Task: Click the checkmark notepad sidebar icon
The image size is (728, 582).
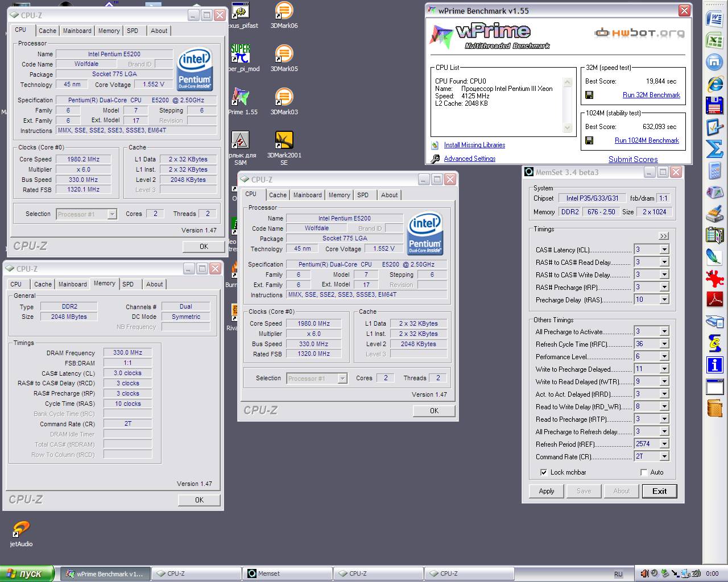Action: [x=714, y=127]
